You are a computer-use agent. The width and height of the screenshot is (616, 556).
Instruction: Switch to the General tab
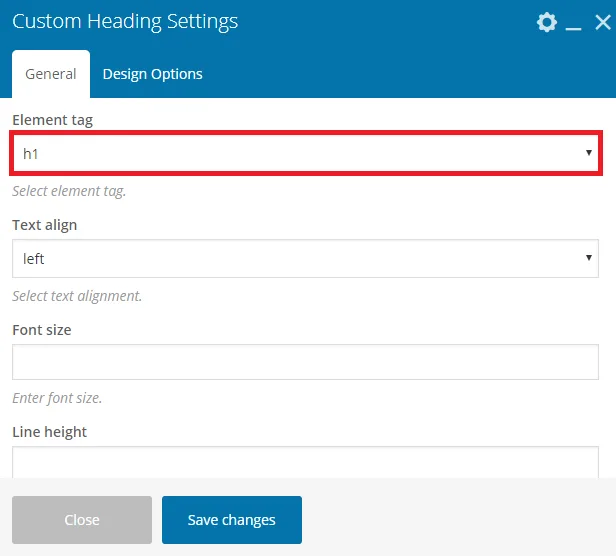click(x=51, y=74)
